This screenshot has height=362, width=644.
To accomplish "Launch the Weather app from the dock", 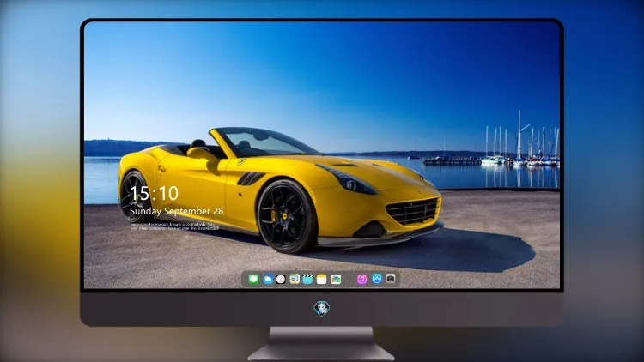I will tap(267, 280).
